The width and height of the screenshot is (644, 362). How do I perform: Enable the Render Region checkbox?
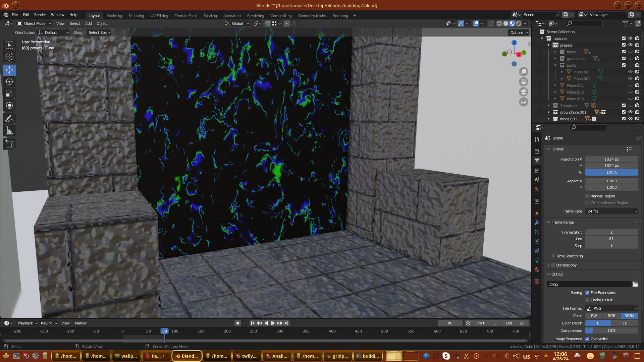(x=587, y=196)
